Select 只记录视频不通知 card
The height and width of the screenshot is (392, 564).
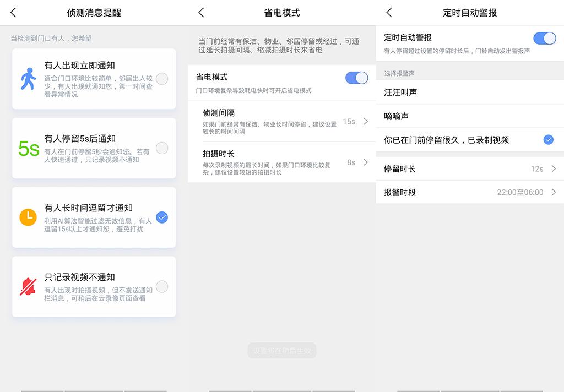tap(94, 286)
